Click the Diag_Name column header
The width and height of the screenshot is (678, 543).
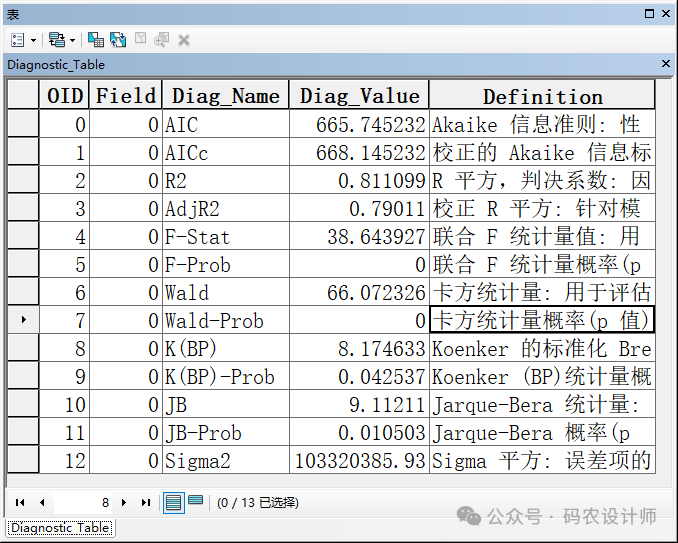(225, 96)
